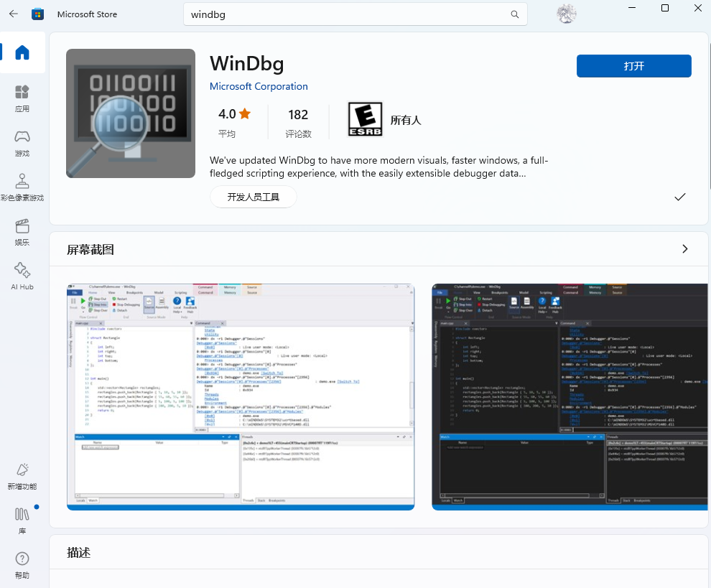Open the 应用 (Apps) section
The width and height of the screenshot is (711, 588).
coord(22,98)
